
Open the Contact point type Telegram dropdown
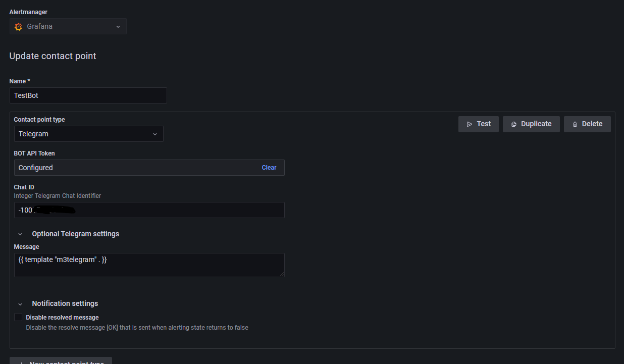tap(88, 134)
